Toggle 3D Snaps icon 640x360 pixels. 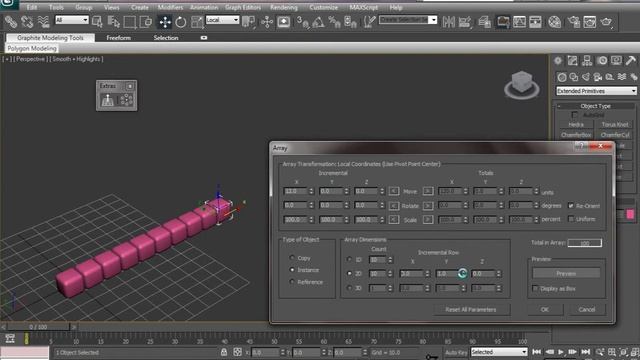303,22
